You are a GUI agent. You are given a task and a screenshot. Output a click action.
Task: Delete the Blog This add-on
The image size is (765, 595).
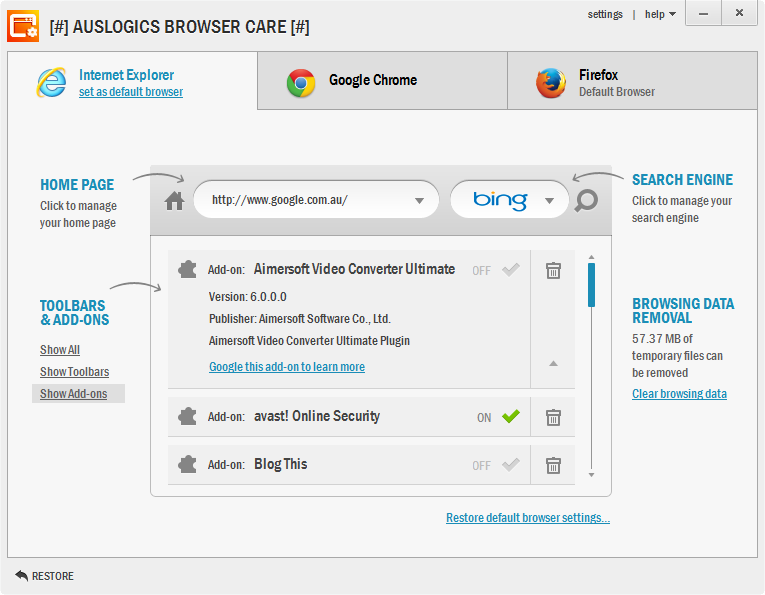pos(553,465)
